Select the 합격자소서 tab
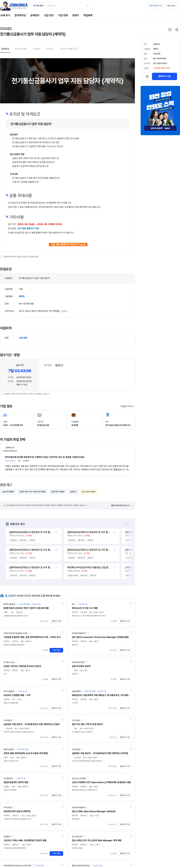 click(x=10, y=448)
